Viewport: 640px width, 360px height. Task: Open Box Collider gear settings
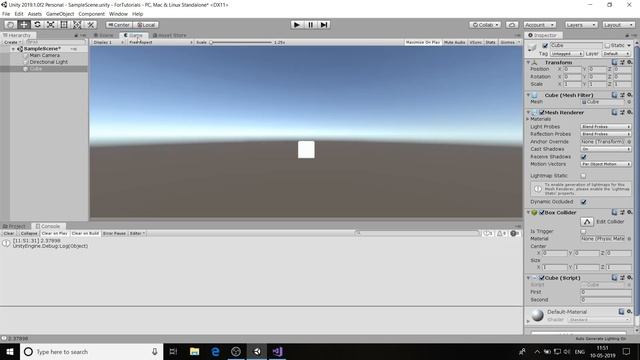(629, 212)
